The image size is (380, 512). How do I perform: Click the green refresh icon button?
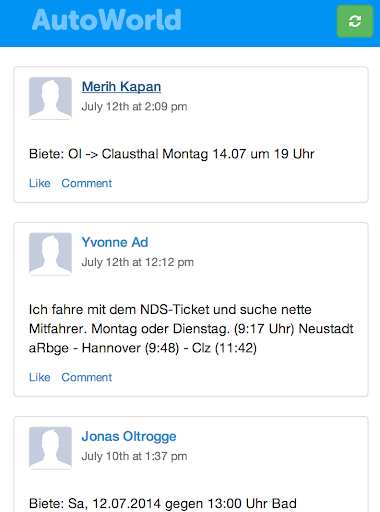click(x=355, y=21)
